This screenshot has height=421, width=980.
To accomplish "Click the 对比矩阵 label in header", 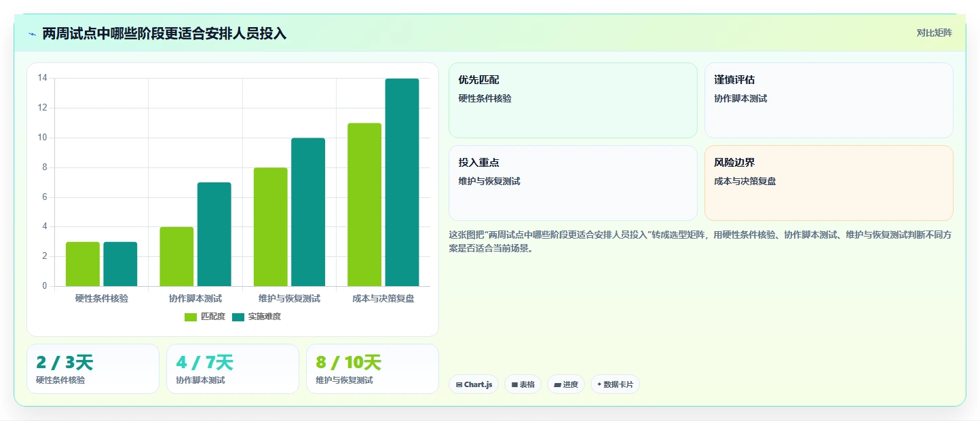I will click(x=935, y=33).
